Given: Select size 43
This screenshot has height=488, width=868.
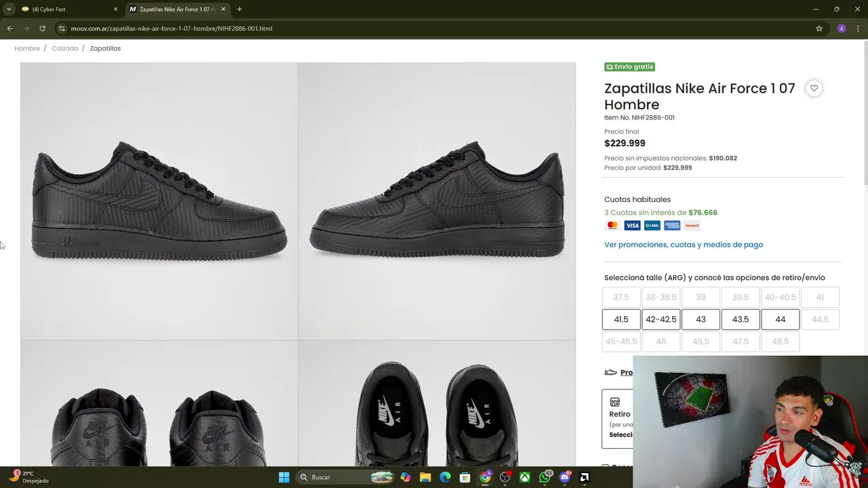Looking at the screenshot, I should (701, 319).
